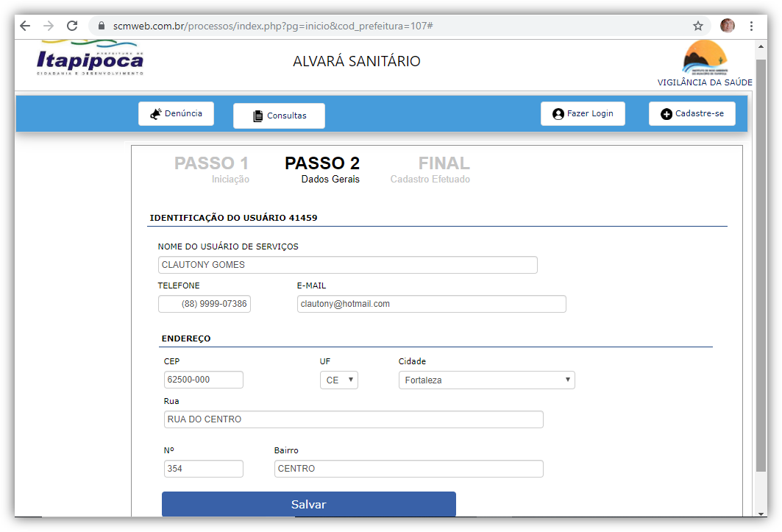782x532 pixels.
Task: Open the Consultas menu
Action: click(279, 116)
